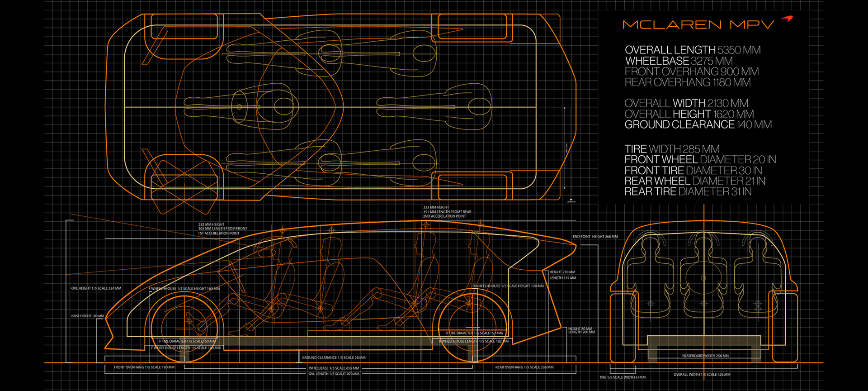Select the Overall Height 1620 MM line
Screen dimensions: 868x391
point(689,114)
